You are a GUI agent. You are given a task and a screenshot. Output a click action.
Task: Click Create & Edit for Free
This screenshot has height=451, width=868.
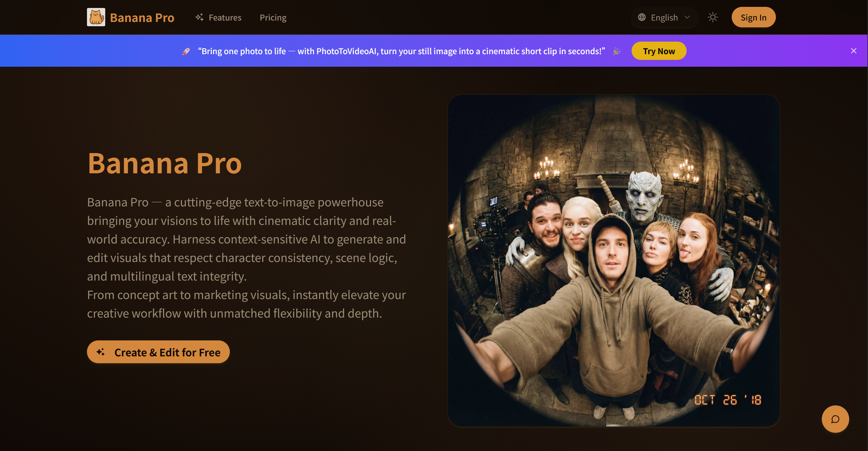pos(158,352)
